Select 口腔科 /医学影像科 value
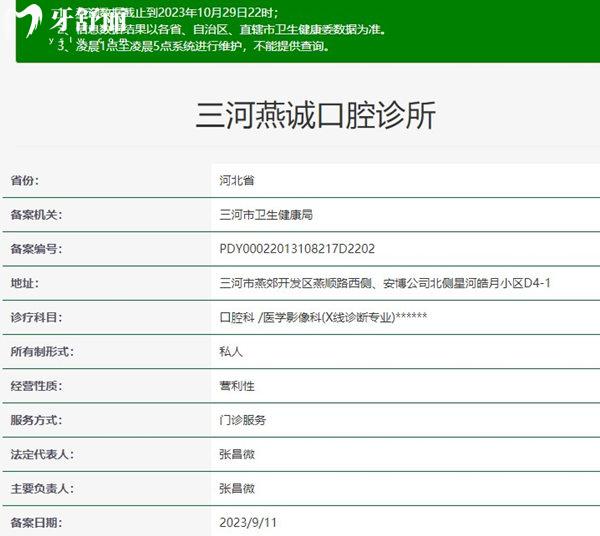This screenshot has width=600, height=536. (x=323, y=317)
